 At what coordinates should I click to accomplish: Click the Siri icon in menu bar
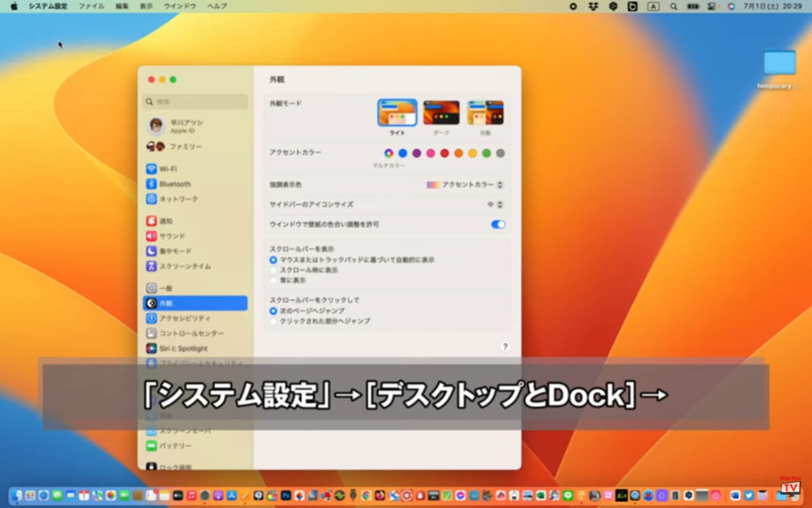click(731, 6)
